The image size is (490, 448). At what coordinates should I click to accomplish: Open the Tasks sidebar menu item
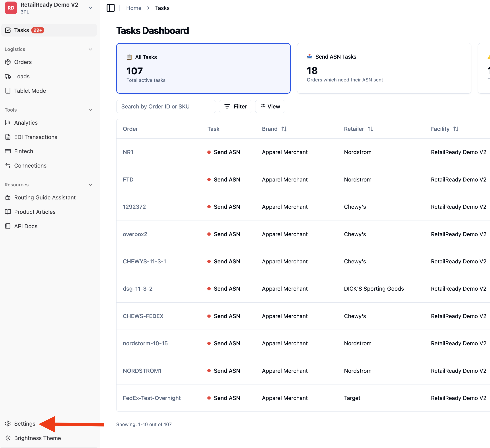(49, 30)
